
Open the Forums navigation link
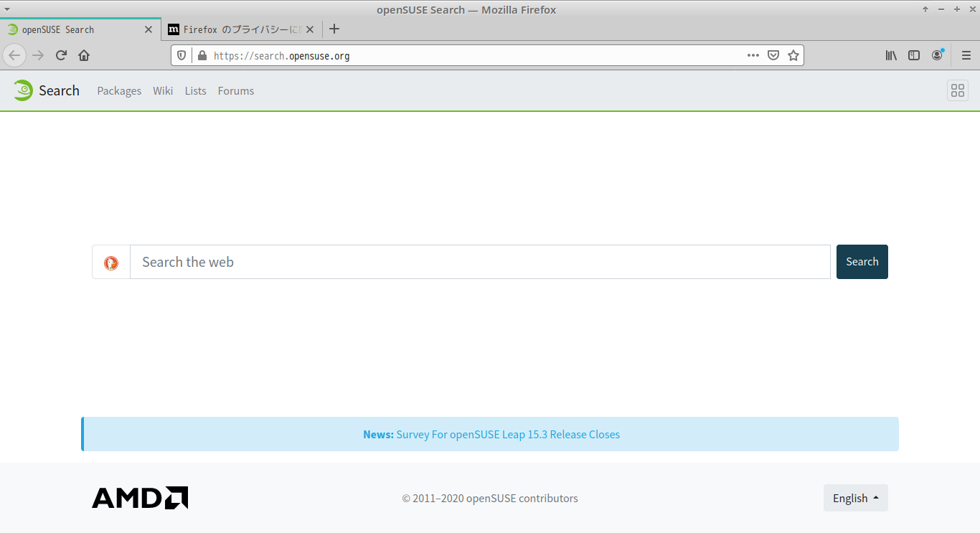pos(236,91)
